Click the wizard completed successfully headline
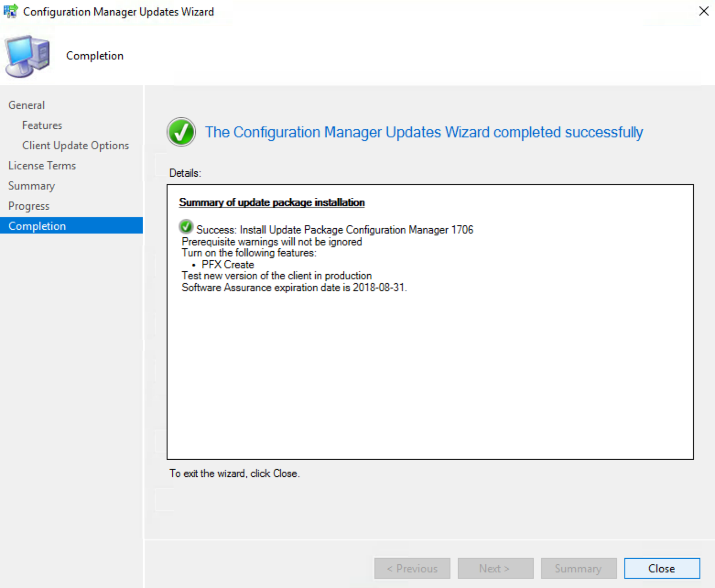 [x=424, y=132]
